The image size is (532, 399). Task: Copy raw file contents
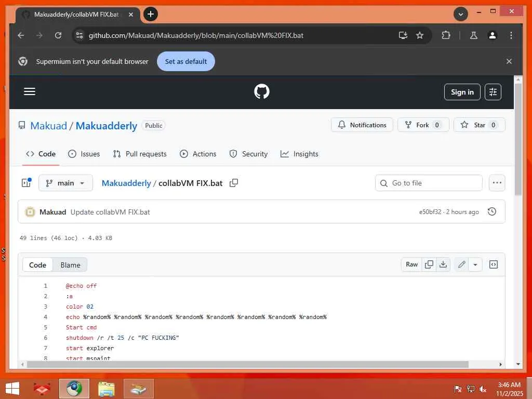429,264
